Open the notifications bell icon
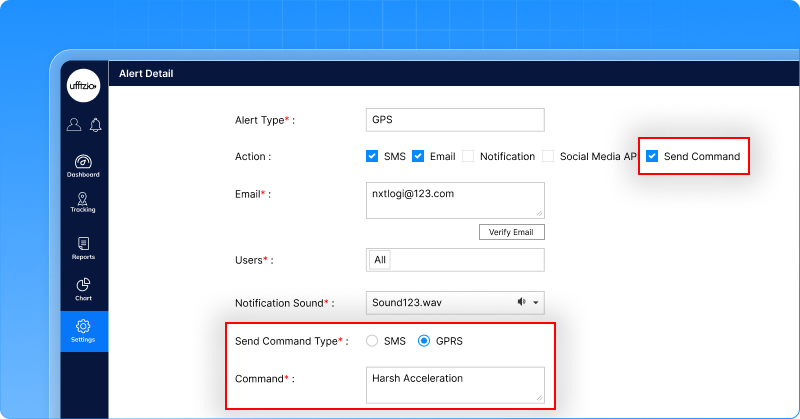Image resolution: width=800 pixels, height=419 pixels. click(x=95, y=125)
